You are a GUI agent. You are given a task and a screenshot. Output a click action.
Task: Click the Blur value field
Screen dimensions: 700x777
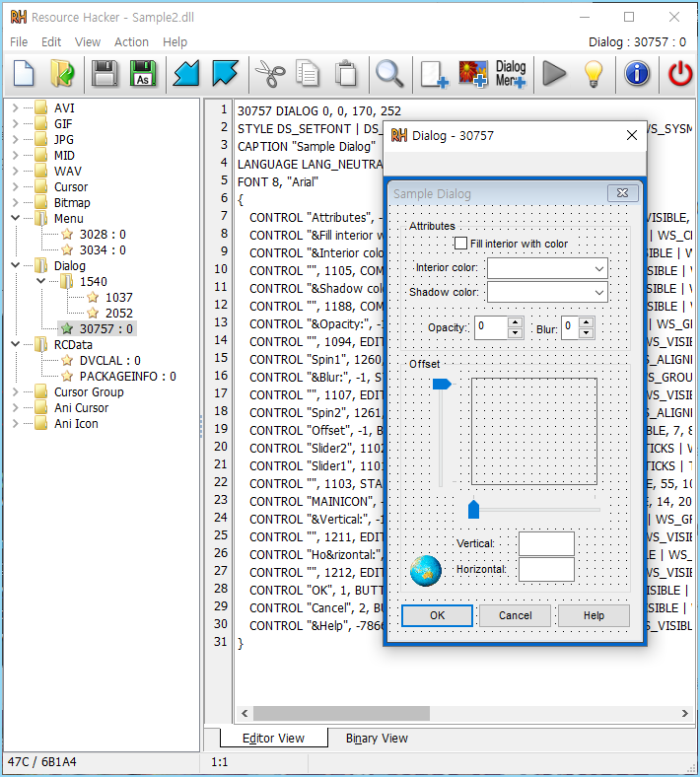[570, 327]
